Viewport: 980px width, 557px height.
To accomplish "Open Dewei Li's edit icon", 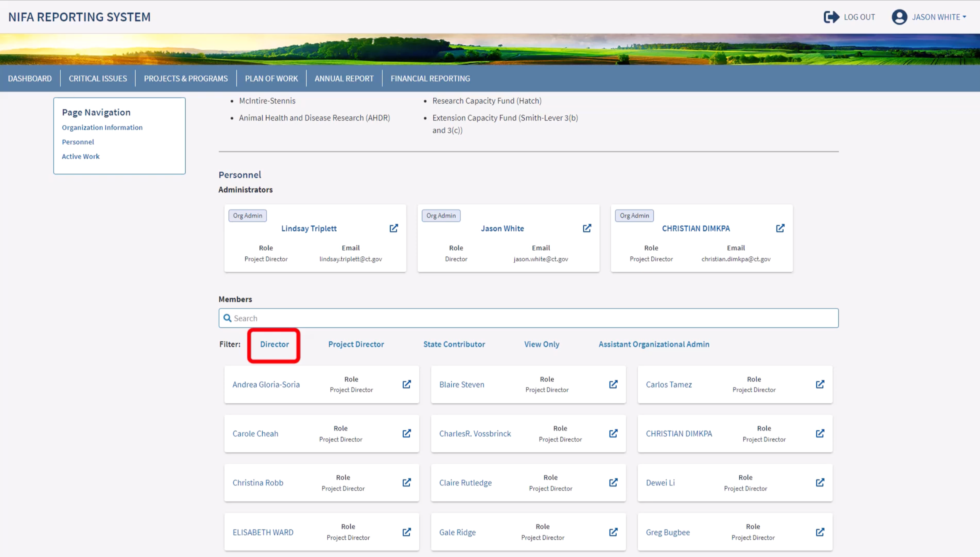I will [820, 482].
